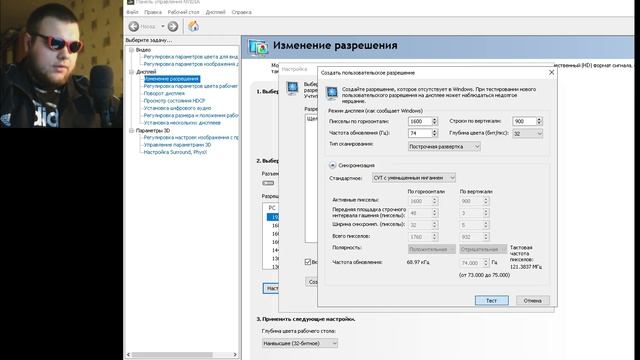640x360 pixels.
Task: Open 'Регулировка параметров цвета для видео' link
Action: tap(191, 57)
